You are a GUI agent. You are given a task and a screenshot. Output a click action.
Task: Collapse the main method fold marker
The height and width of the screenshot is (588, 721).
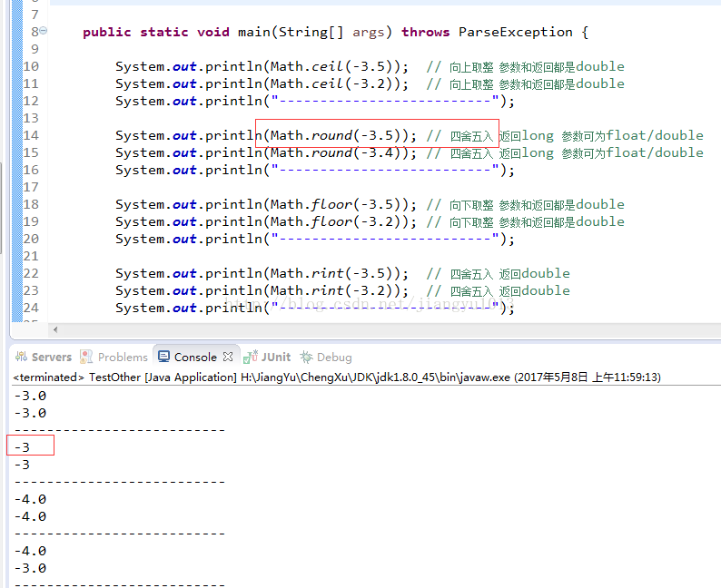(44, 31)
